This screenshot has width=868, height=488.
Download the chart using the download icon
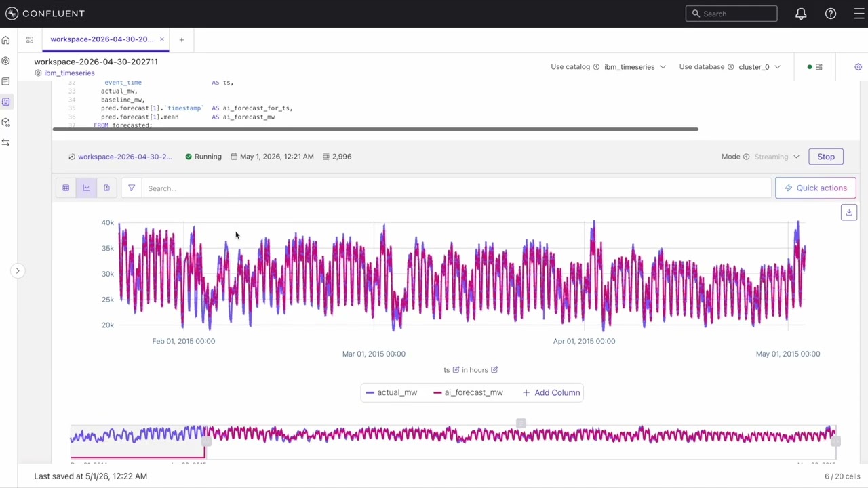pos(848,213)
